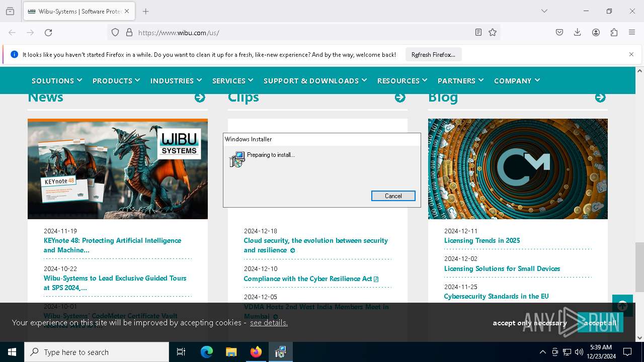The width and height of the screenshot is (644, 362).
Task: Reload the page with the refresh icon
Action: point(48,32)
